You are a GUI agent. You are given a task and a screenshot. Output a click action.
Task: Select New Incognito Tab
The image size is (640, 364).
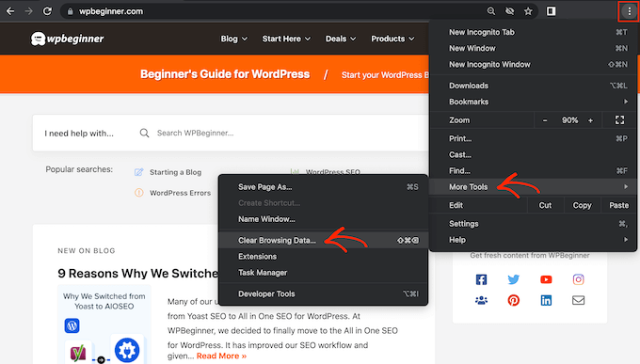[x=533, y=32]
